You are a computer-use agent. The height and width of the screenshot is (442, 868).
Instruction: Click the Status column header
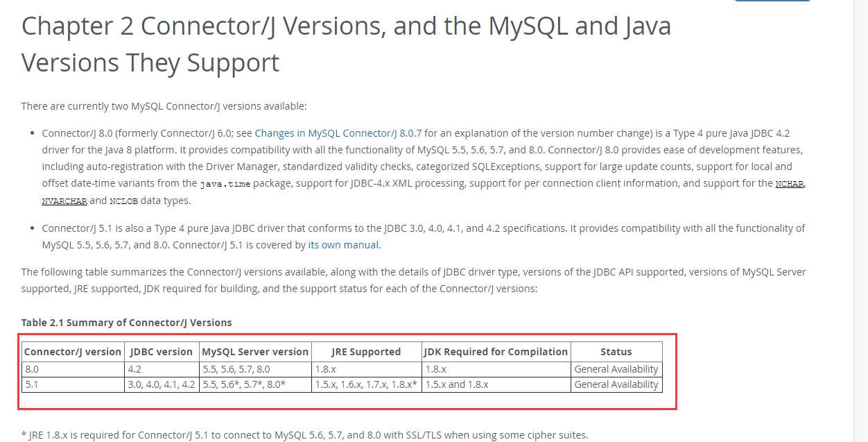click(x=616, y=352)
